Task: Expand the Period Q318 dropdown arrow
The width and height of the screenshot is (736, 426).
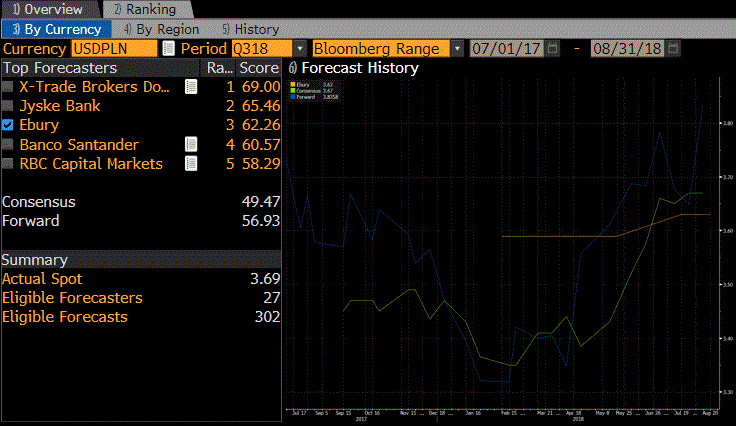Action: [x=300, y=48]
